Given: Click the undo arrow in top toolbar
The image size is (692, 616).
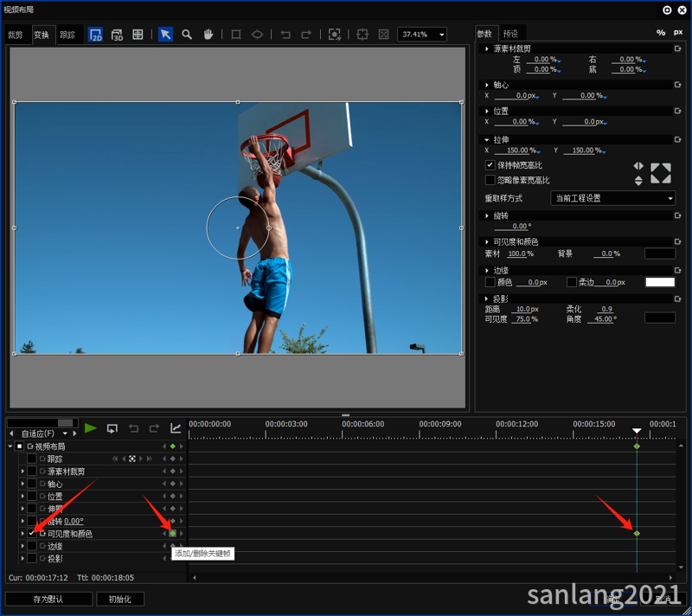Looking at the screenshot, I should [x=285, y=35].
